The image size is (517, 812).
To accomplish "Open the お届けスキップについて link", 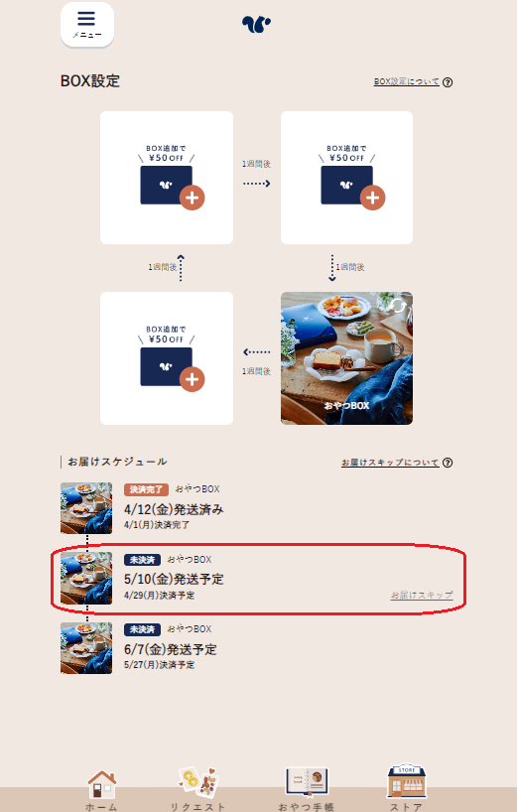I will [390, 463].
